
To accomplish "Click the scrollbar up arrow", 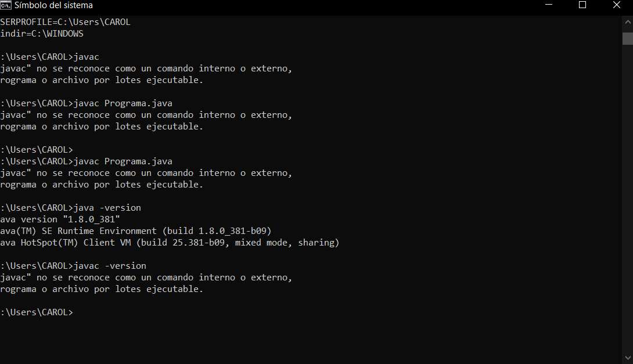I will point(627,21).
